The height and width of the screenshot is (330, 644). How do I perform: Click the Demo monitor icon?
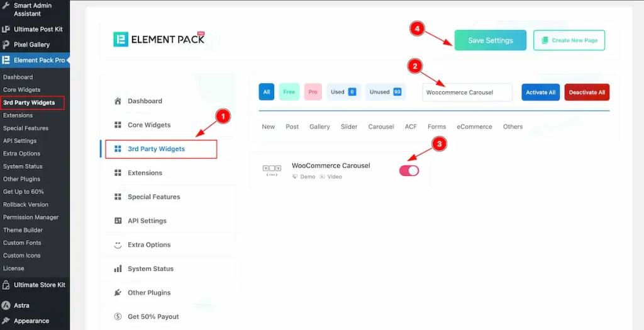click(x=294, y=176)
